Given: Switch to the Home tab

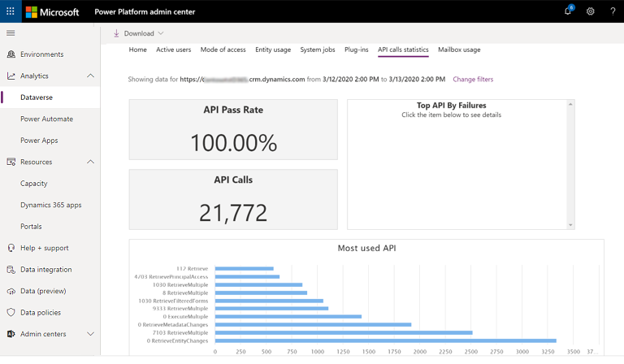Looking at the screenshot, I should click(x=137, y=50).
